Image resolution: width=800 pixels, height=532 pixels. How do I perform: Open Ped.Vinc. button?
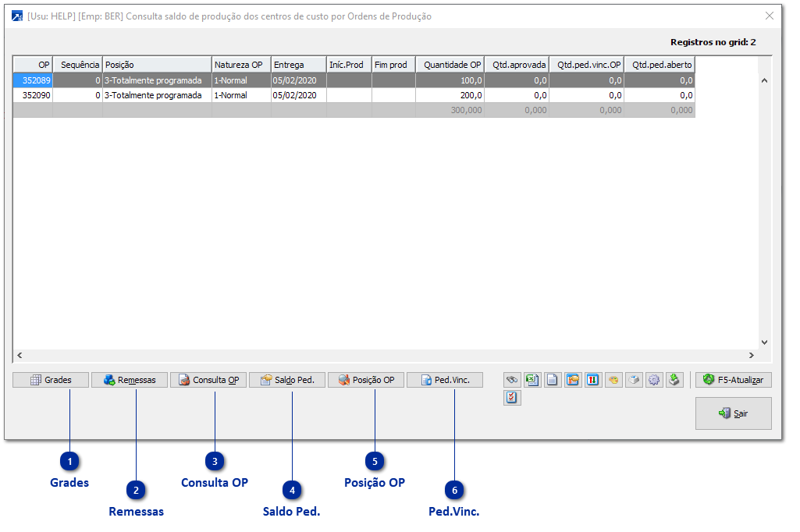(x=445, y=380)
